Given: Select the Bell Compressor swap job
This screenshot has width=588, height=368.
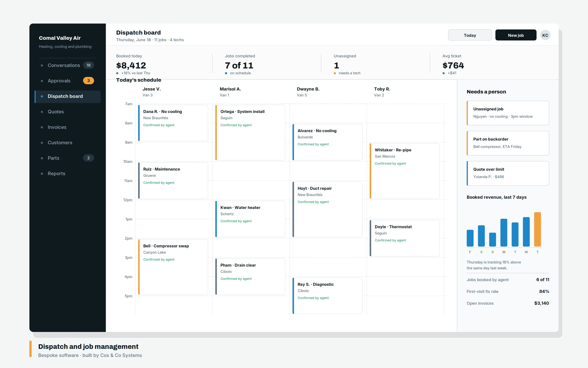Looking at the screenshot, I should click(173, 267).
